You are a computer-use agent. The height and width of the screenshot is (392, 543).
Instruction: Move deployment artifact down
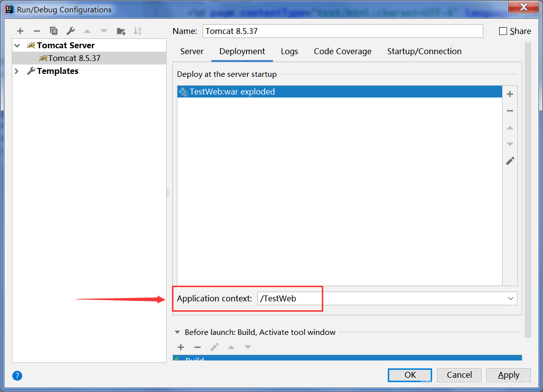click(x=510, y=144)
